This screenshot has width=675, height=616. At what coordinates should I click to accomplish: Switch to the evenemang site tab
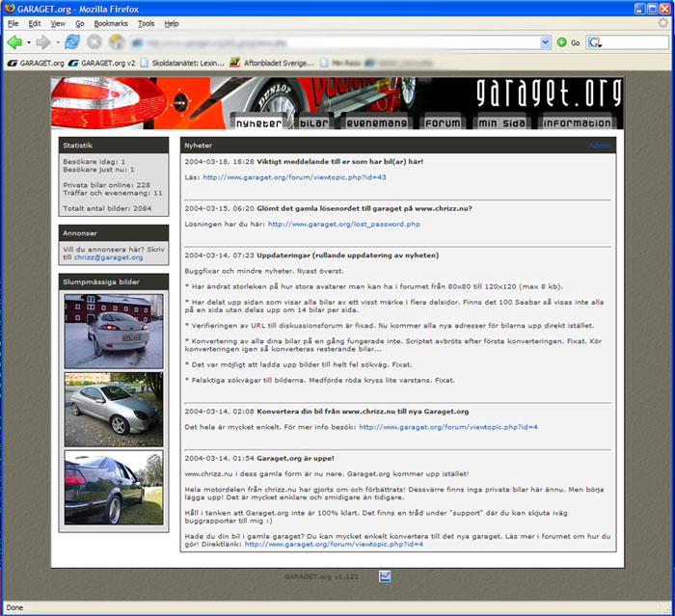[x=377, y=123]
